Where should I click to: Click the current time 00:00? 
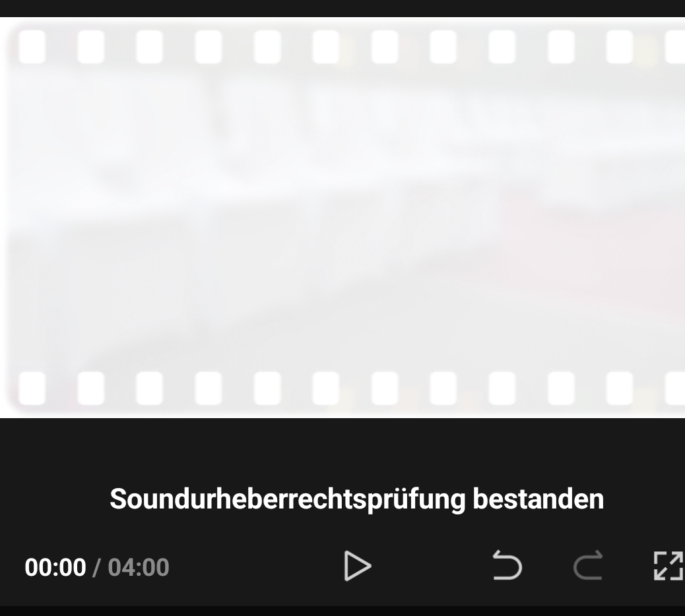tap(55, 567)
